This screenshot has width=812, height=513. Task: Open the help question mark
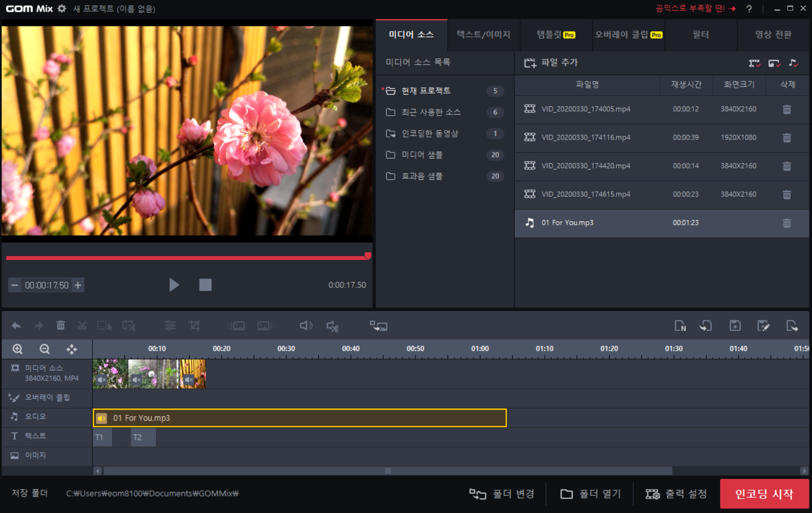[749, 9]
